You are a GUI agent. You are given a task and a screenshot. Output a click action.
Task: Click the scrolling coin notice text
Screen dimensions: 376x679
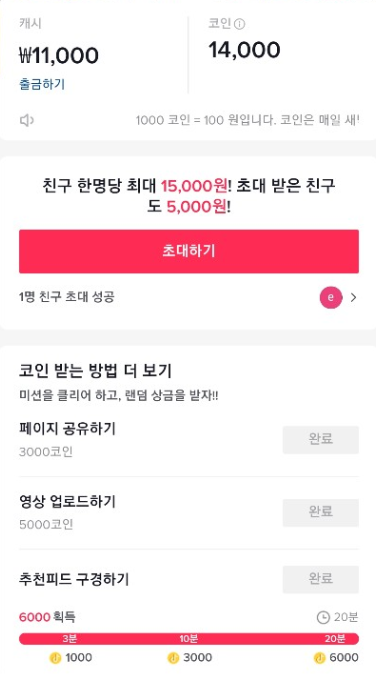click(x=247, y=120)
